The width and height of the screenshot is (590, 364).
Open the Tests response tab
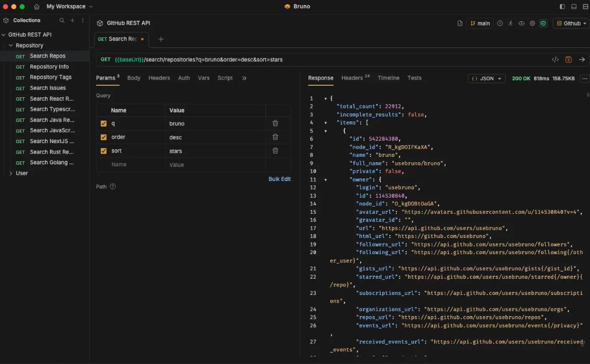coord(415,78)
